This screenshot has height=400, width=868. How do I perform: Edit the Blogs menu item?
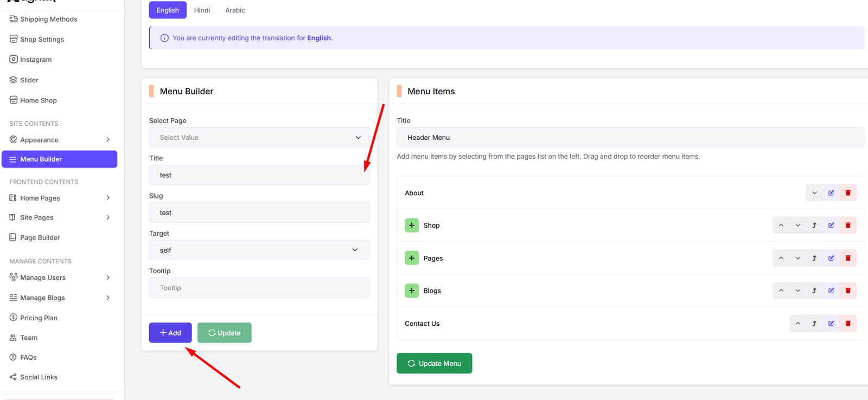[x=831, y=291]
